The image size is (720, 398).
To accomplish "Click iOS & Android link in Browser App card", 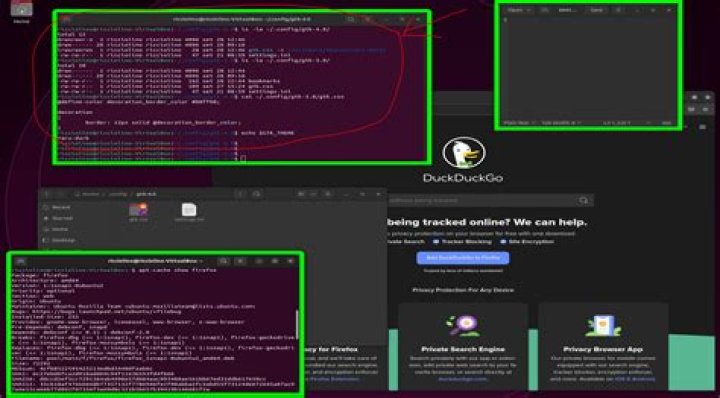I will (636, 379).
